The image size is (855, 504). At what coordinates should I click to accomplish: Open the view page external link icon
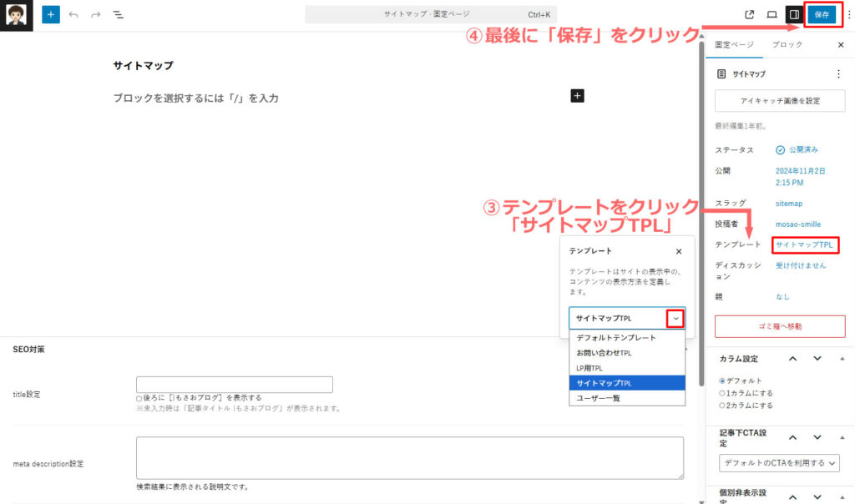(749, 14)
